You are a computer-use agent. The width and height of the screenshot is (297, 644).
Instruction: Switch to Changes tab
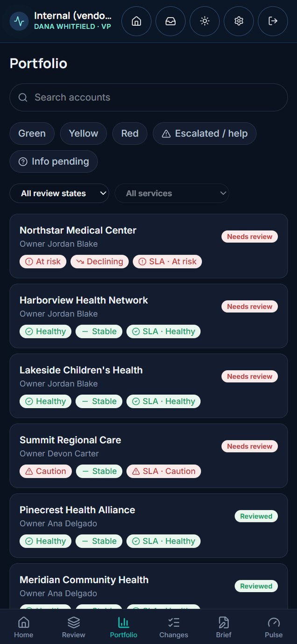click(x=174, y=627)
